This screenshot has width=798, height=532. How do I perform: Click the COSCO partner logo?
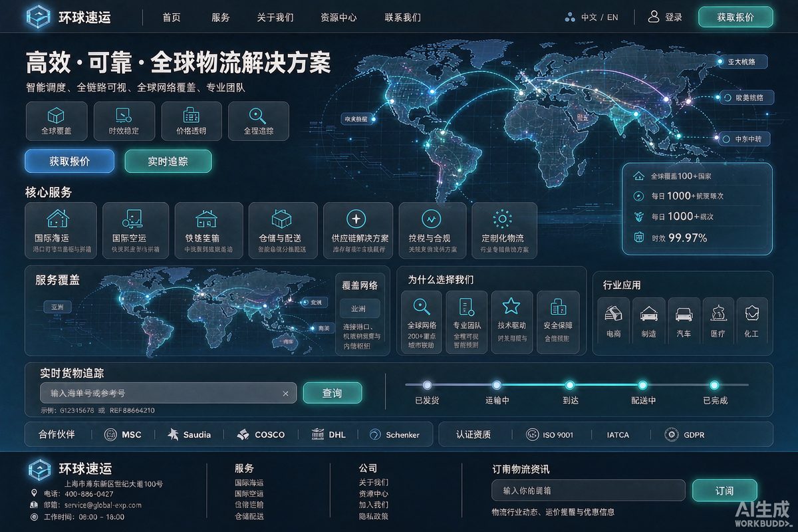(x=261, y=435)
